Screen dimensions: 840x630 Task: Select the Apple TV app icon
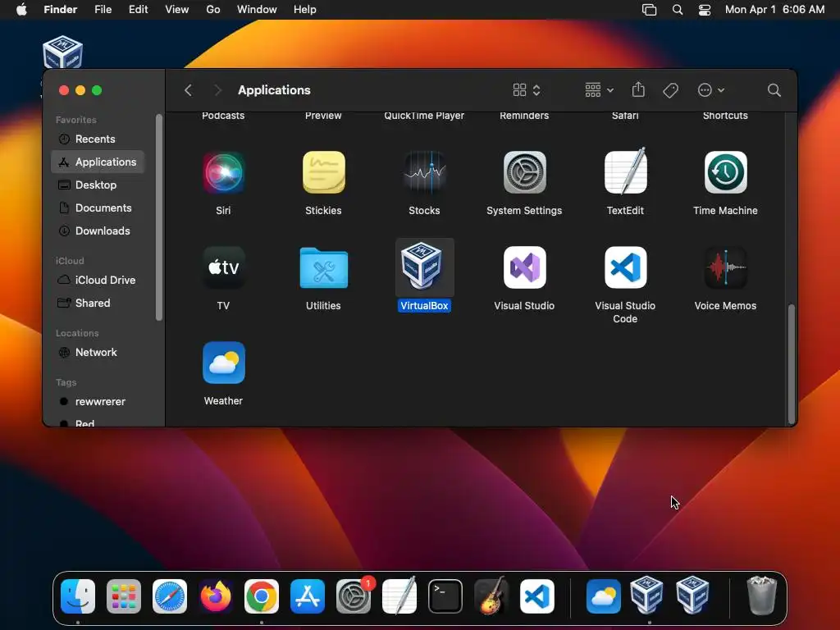pyautogui.click(x=223, y=267)
